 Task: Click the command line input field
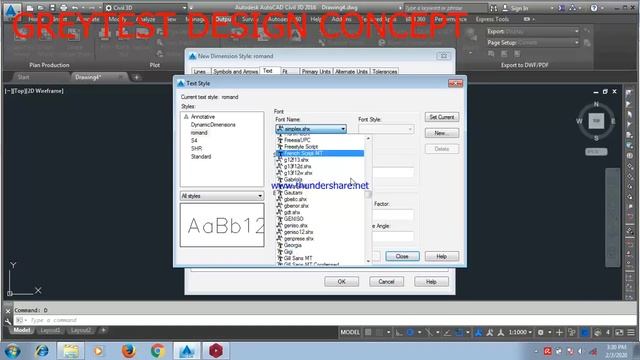(x=324, y=320)
